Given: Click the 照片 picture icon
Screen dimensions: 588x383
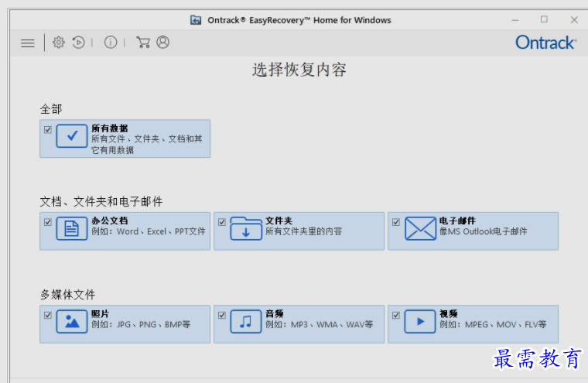Looking at the screenshot, I should click(x=72, y=321).
